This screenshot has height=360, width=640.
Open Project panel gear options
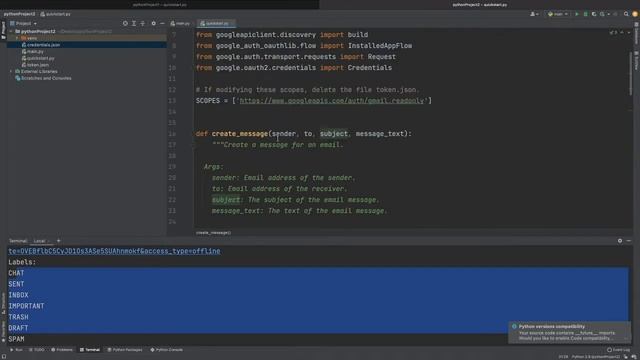[x=153, y=23]
